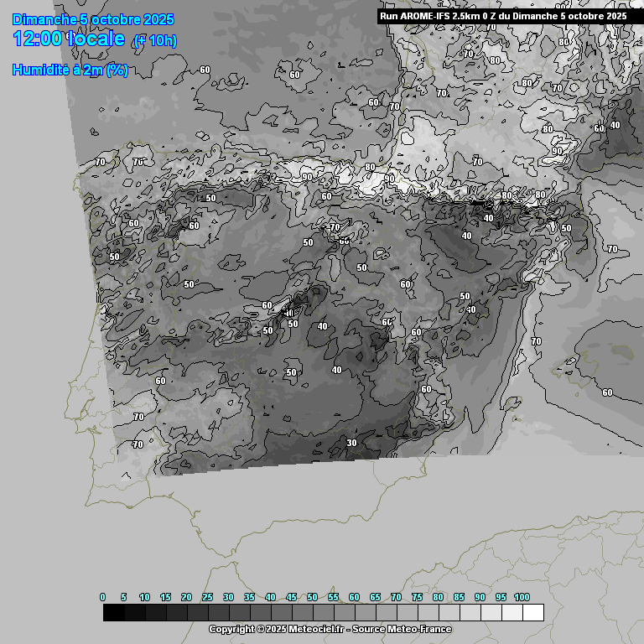Click the "15" label on the legend scale

click(x=166, y=597)
